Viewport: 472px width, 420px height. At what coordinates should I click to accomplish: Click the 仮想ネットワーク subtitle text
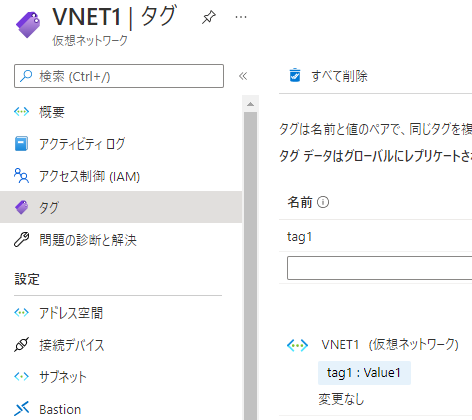tap(90, 41)
